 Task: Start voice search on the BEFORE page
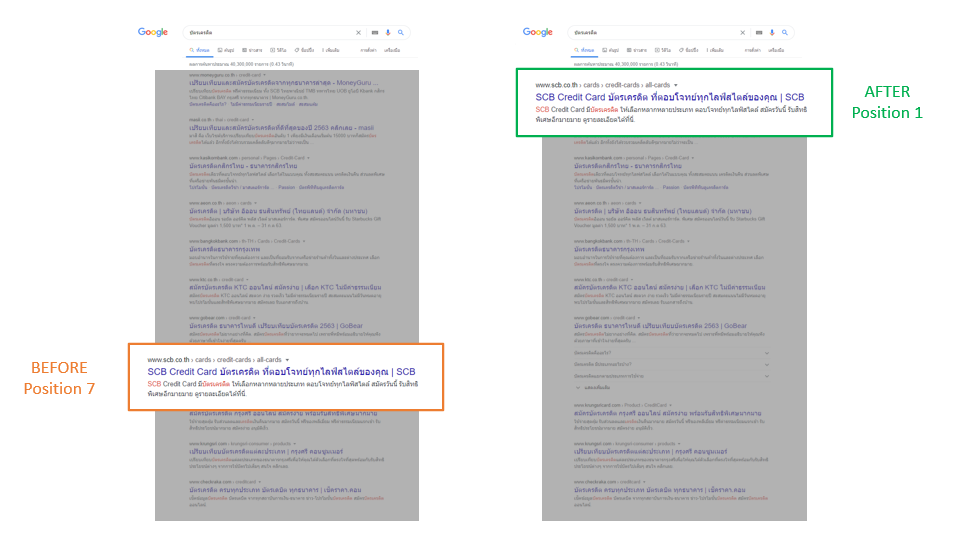click(388, 32)
